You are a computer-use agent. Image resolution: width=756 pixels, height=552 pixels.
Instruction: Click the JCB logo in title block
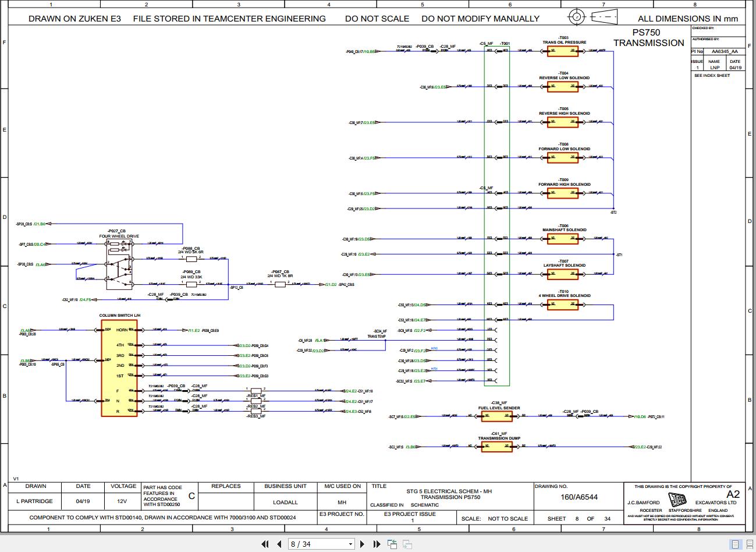point(677,500)
